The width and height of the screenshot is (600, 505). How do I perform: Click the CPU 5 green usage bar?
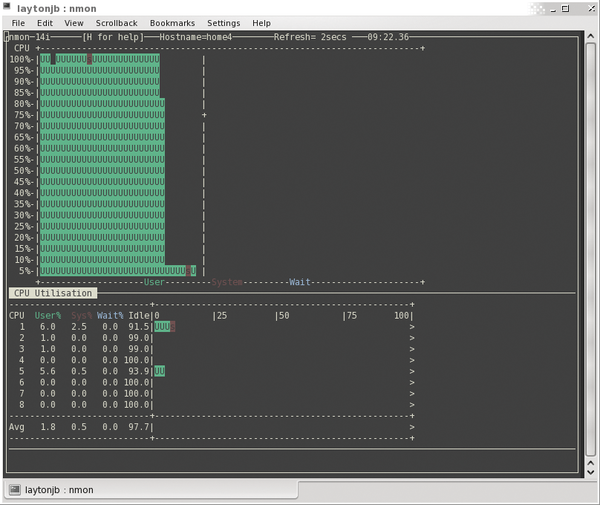point(160,371)
